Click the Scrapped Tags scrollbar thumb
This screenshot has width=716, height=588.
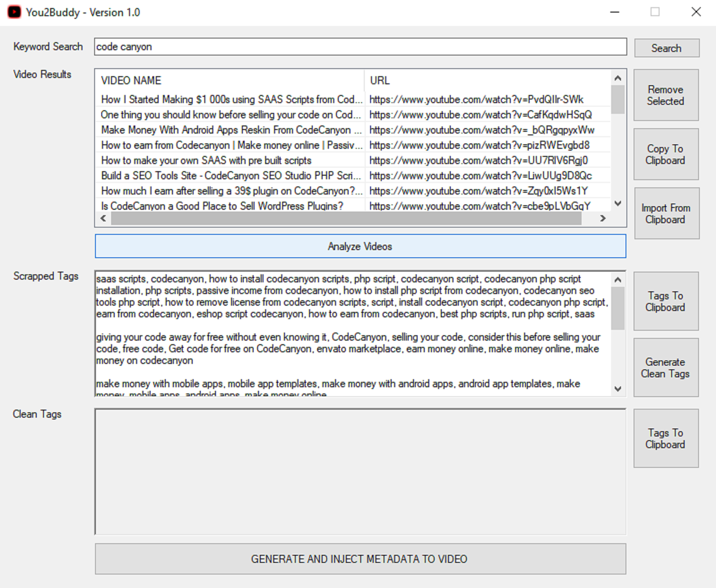click(x=618, y=308)
